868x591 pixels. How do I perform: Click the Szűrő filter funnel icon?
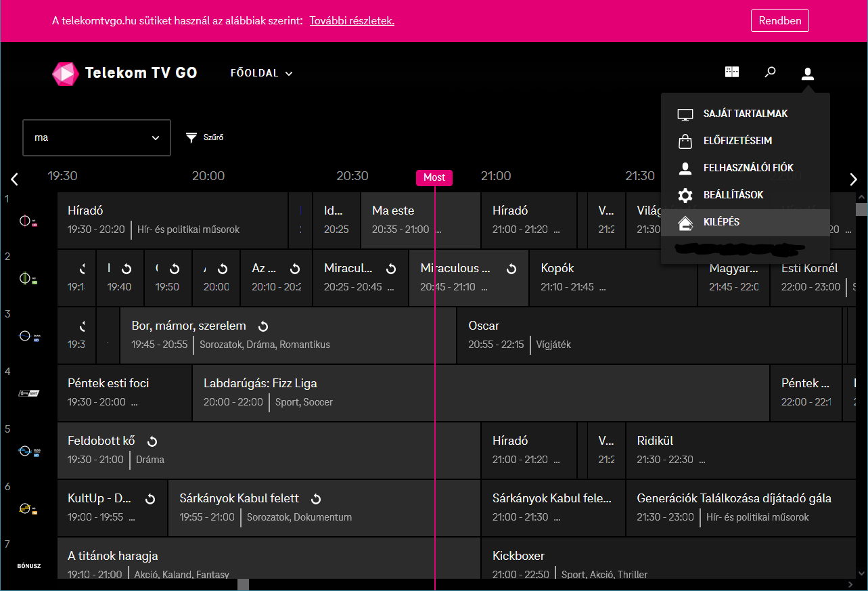[x=191, y=137]
